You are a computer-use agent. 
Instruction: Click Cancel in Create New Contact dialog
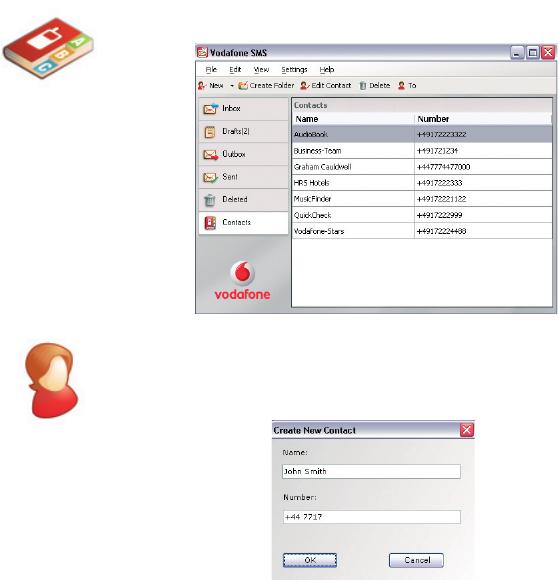[416, 560]
